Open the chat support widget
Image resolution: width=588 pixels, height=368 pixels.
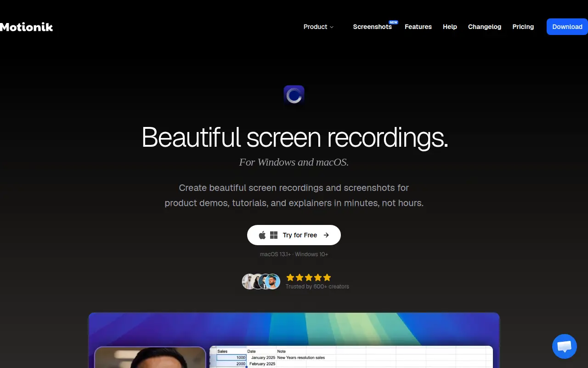[565, 346]
